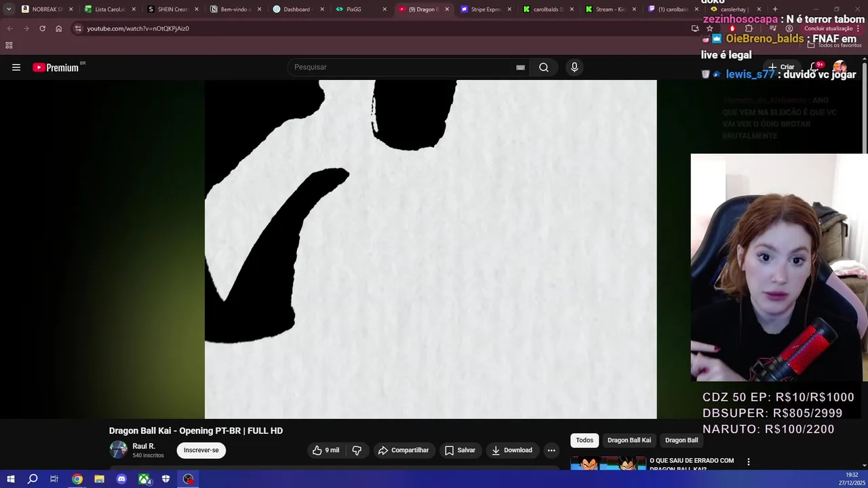This screenshot has height=488, width=868.
Task: Click the video title Dragon Ball Kai Opening
Action: click(196, 430)
